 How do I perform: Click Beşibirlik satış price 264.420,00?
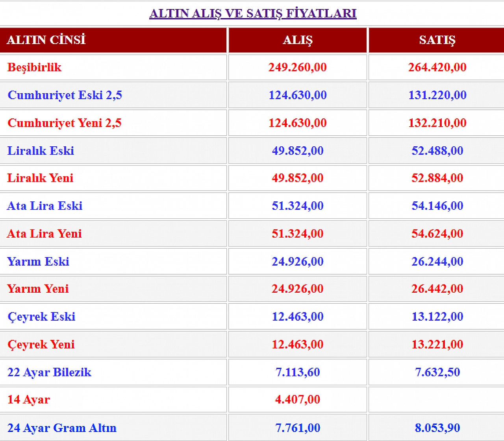coord(437,67)
